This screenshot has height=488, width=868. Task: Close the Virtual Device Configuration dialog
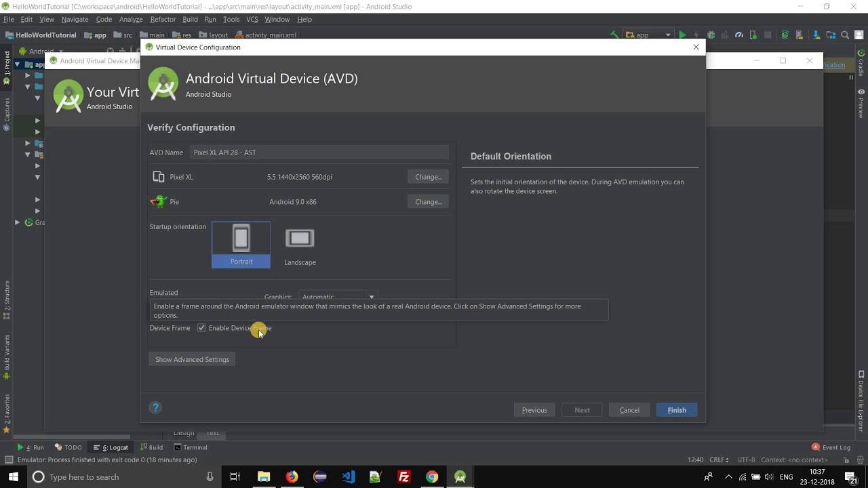tap(696, 47)
